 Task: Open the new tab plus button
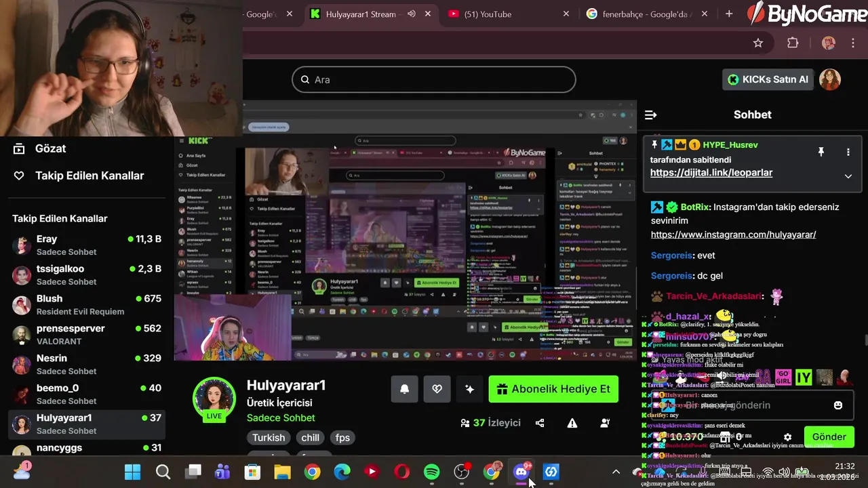tap(729, 14)
